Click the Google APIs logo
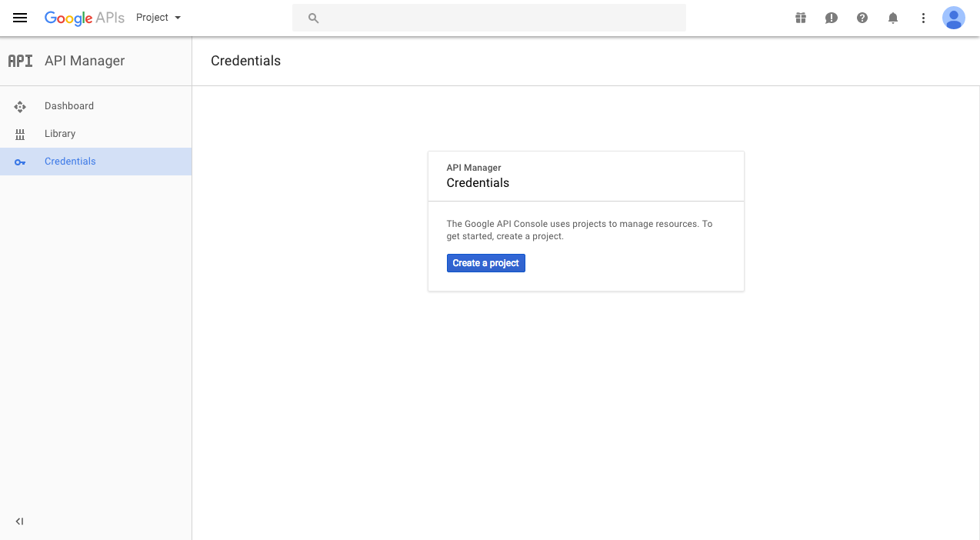This screenshot has height=540, width=980. point(85,18)
